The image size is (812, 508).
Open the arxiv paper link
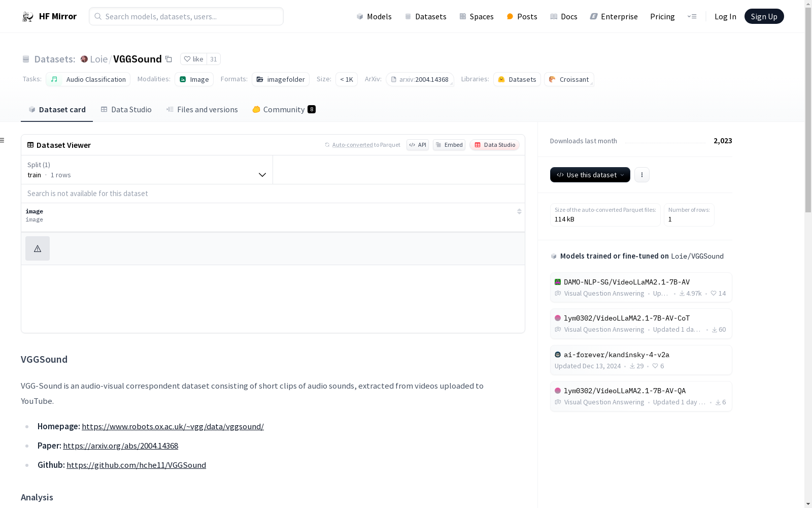point(121,446)
